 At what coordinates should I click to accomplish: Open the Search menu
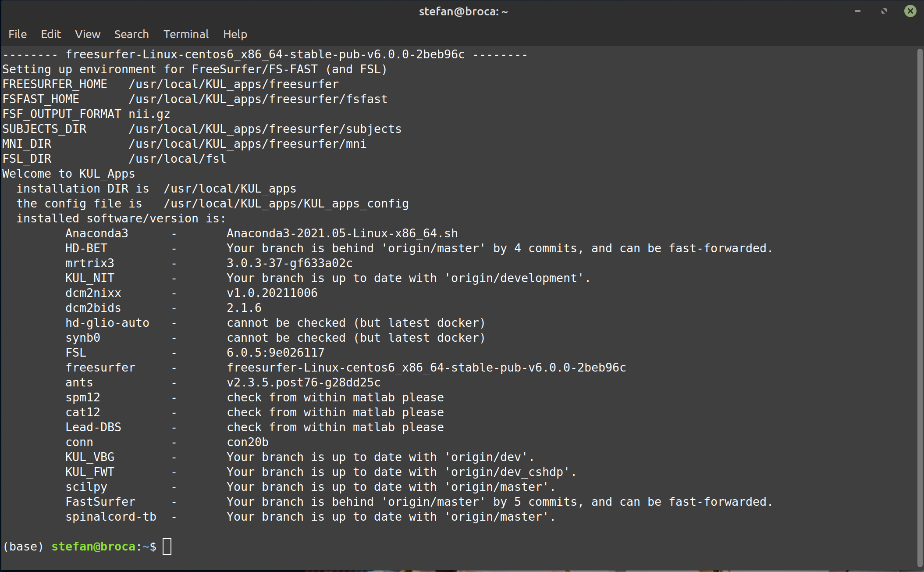click(131, 34)
